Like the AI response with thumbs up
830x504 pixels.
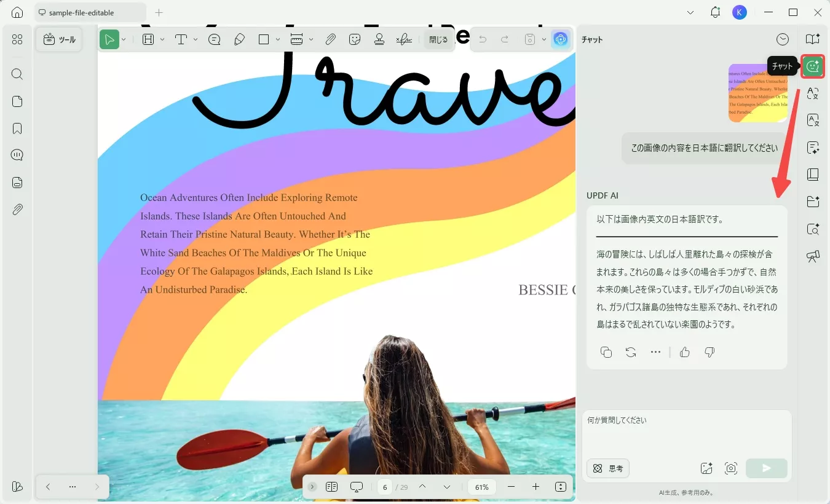[x=685, y=352]
